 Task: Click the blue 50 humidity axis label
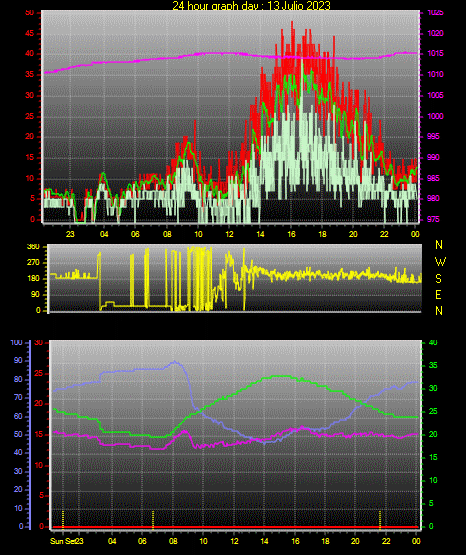(x=18, y=434)
